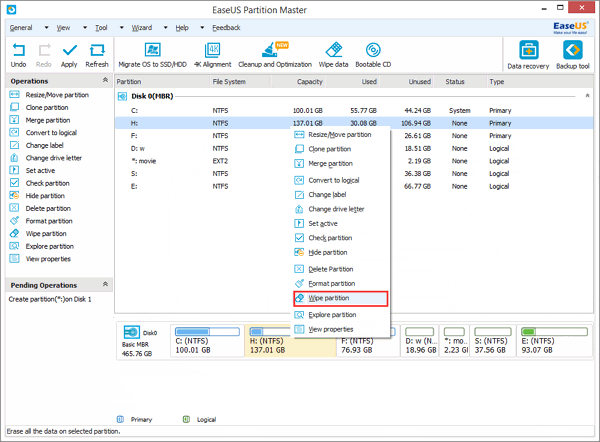Select Resize/Move partition in context menu
Screen dimensions: 600x442
(341, 135)
